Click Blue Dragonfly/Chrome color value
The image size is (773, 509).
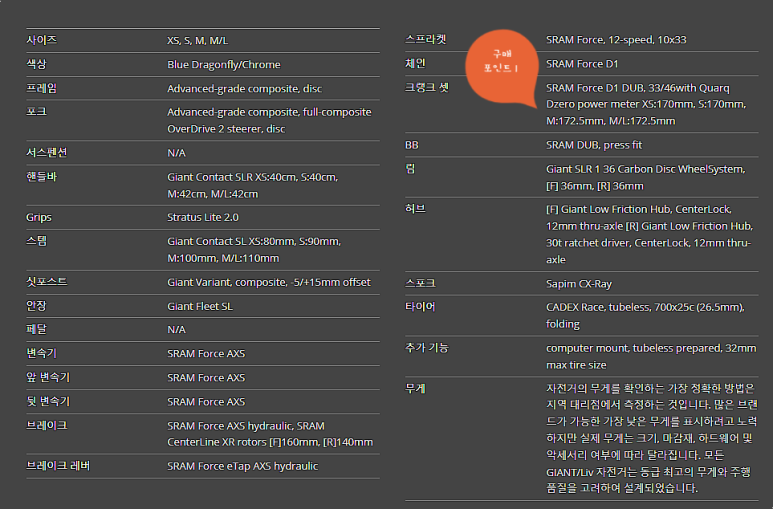[x=223, y=65]
